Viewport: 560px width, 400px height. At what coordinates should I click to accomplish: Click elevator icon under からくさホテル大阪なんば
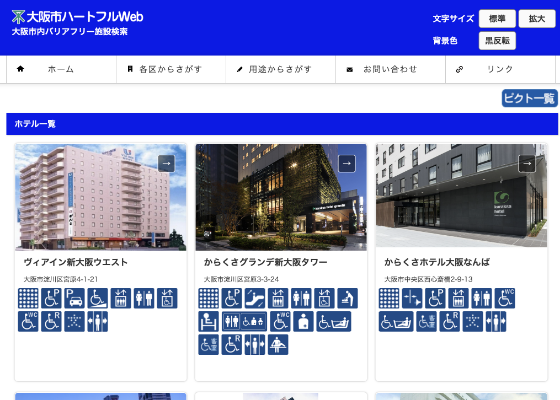pyautogui.click(x=459, y=298)
